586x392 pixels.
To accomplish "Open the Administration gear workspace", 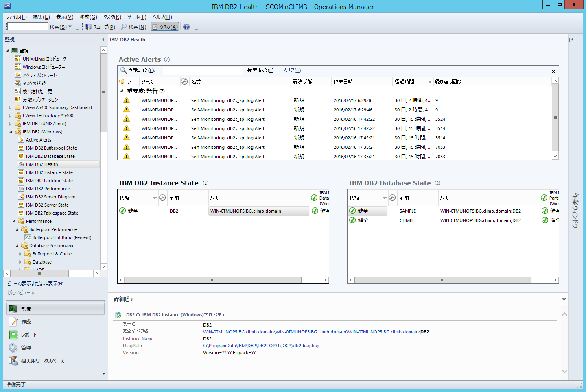I will (13, 348).
